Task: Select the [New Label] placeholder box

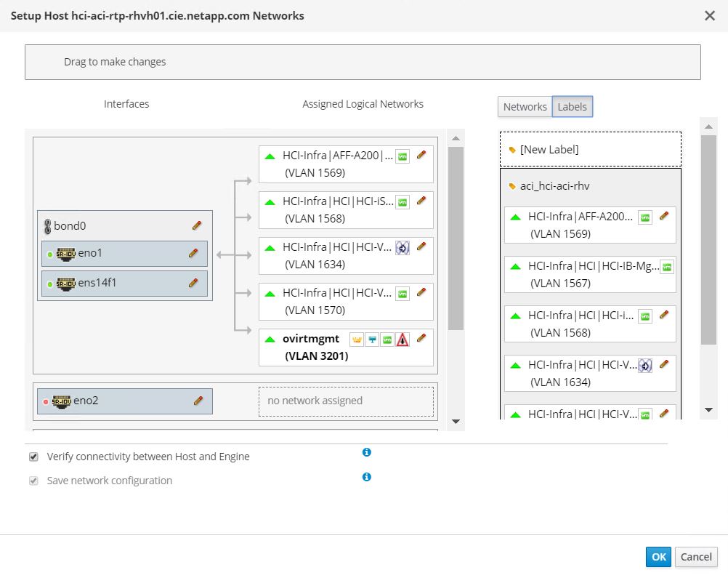Action: click(590, 150)
